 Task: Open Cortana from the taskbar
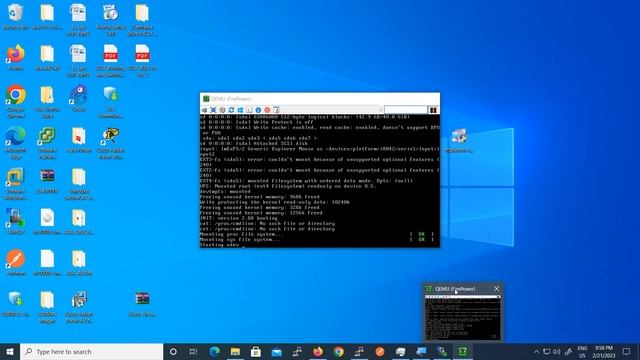173,351
